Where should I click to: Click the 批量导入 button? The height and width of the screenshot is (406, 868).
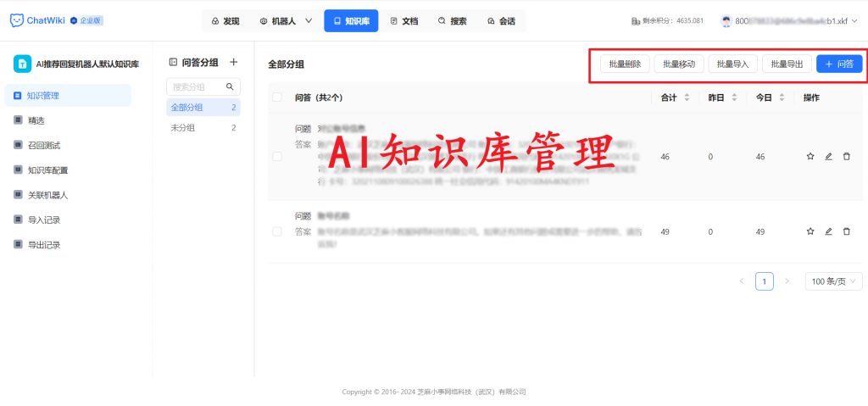tap(732, 64)
